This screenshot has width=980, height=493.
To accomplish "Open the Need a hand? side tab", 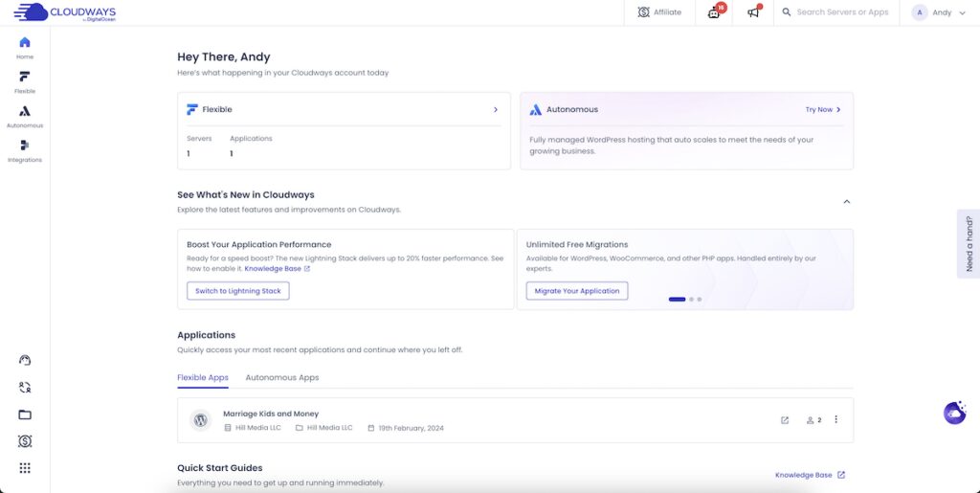I will pyautogui.click(x=969, y=244).
